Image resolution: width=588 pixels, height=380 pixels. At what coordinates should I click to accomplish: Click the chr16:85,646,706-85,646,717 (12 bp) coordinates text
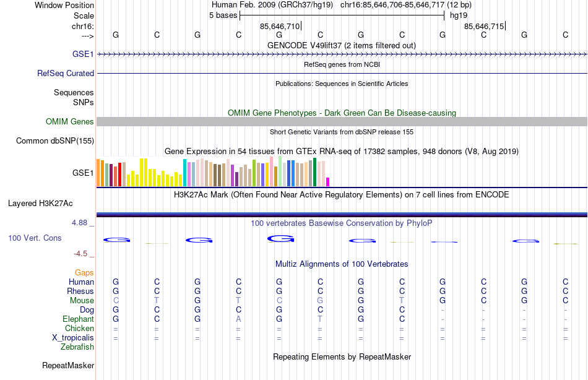click(x=406, y=5)
